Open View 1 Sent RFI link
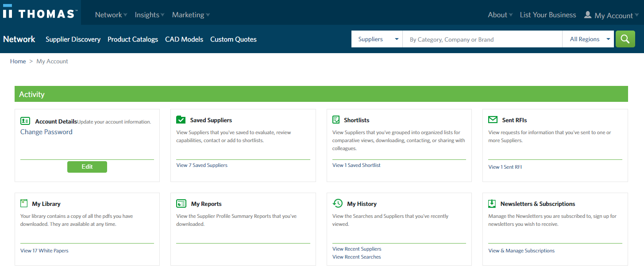This screenshot has height=271, width=644. pos(505,167)
